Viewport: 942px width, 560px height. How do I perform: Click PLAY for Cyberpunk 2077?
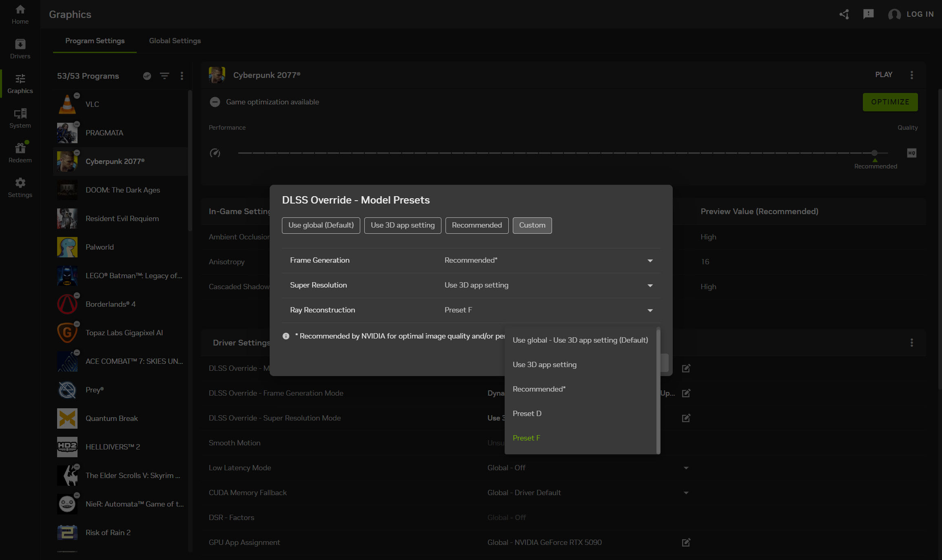tap(884, 75)
